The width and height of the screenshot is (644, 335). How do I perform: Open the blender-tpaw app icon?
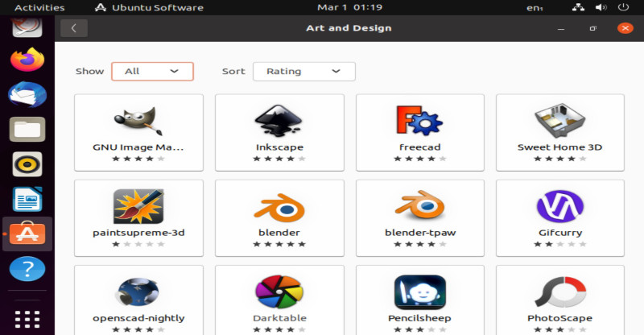coord(419,205)
